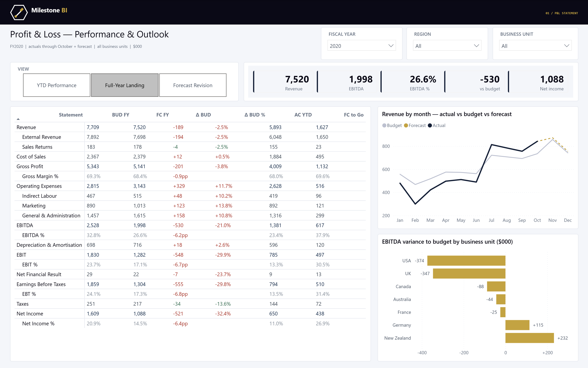Viewport: 588px width, 368px height.
Task: Click Operating Expenses variance +11.7%
Action: [223, 186]
